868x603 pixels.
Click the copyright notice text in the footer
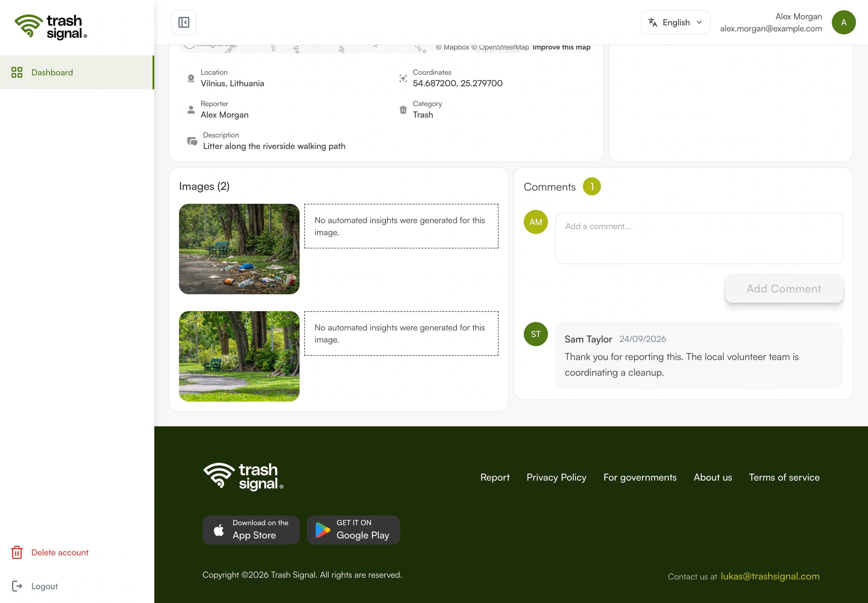[x=302, y=575]
